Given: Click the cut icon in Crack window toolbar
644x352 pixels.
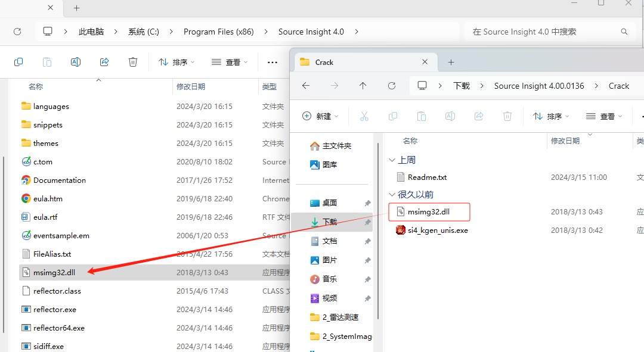Looking at the screenshot, I should point(364,117).
